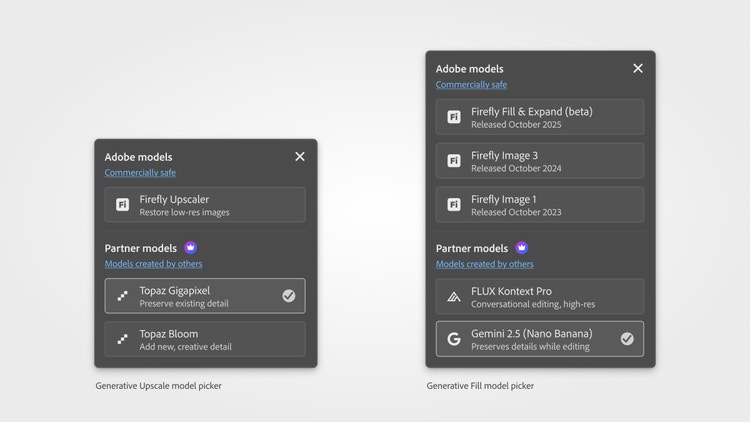
Task: Close the Generative Fill model picker
Action: click(638, 68)
